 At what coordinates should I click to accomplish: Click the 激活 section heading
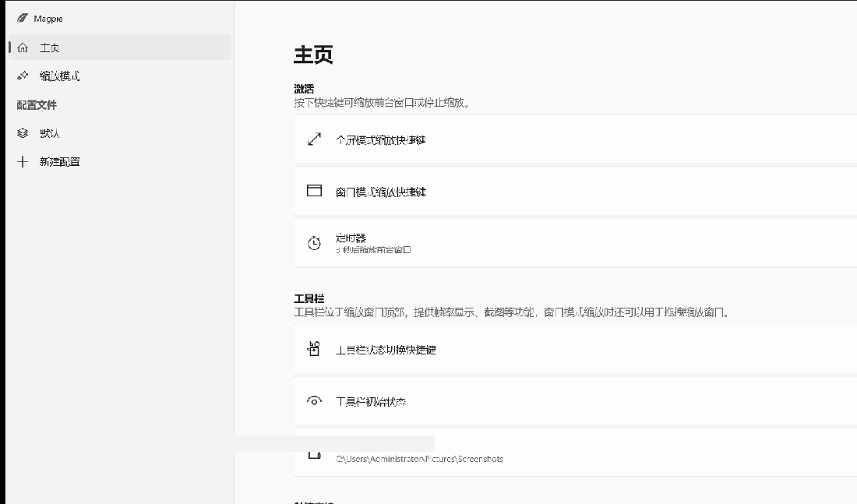[304, 89]
